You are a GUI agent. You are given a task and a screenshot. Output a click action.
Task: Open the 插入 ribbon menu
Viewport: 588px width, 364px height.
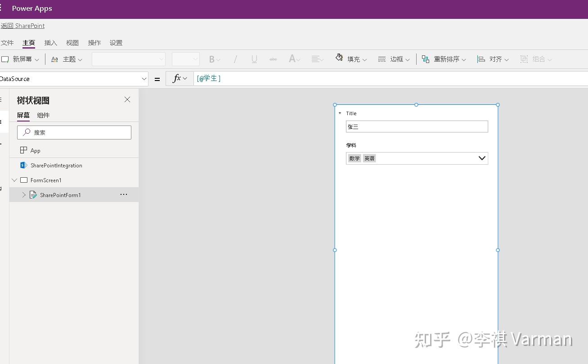pos(50,42)
